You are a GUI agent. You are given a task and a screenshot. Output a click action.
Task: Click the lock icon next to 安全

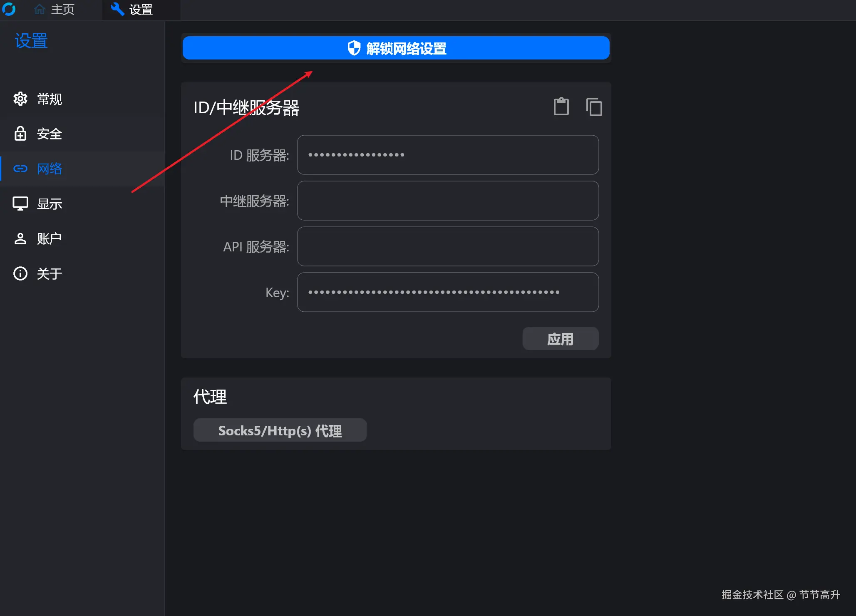[20, 134]
